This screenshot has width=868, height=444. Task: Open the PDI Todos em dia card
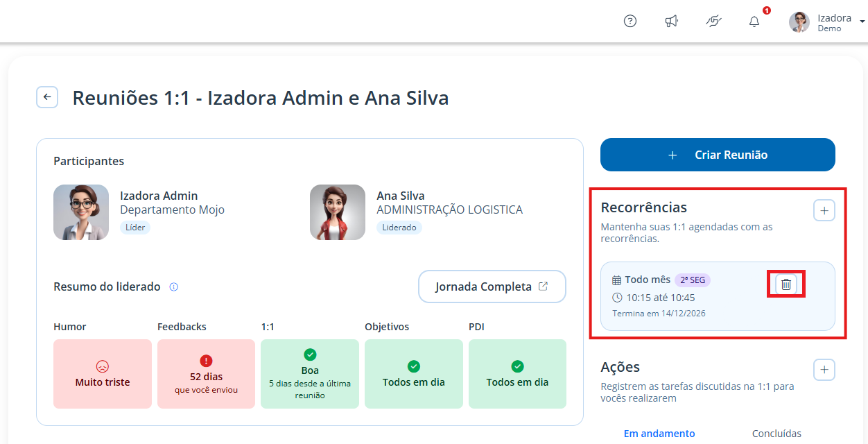[x=517, y=374]
